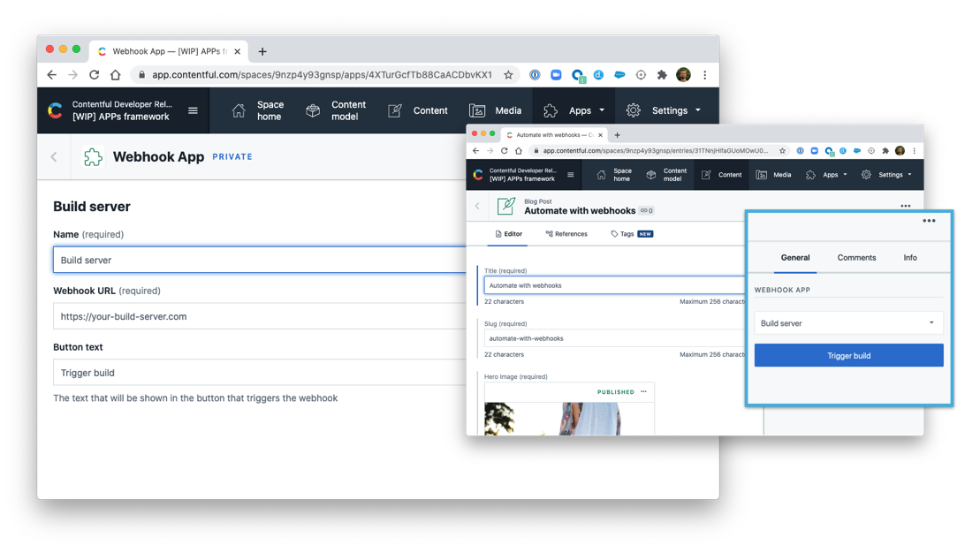Click 1Password extension icon in back window

click(535, 75)
